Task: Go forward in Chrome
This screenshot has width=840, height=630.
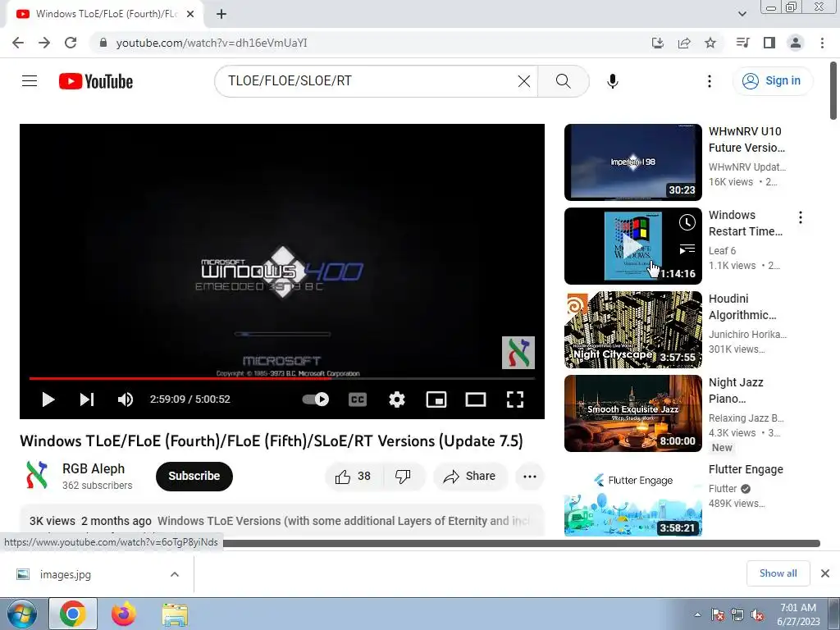Action: [x=44, y=43]
